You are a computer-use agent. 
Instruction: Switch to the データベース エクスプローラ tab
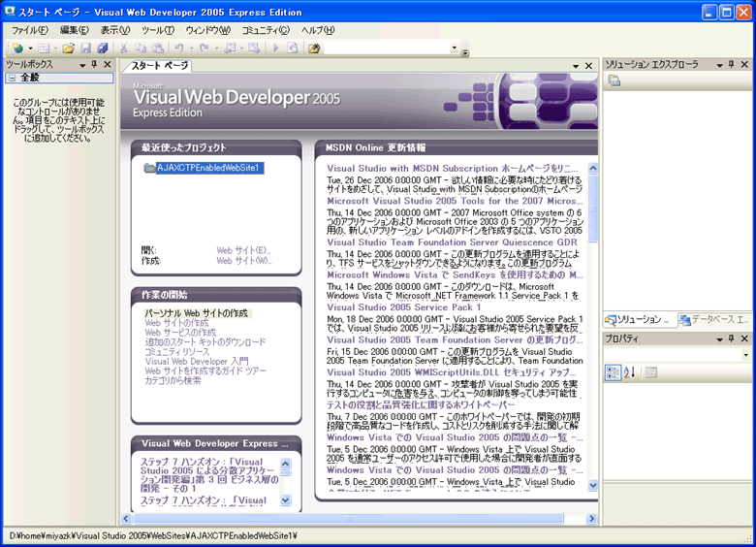pyautogui.click(x=714, y=319)
